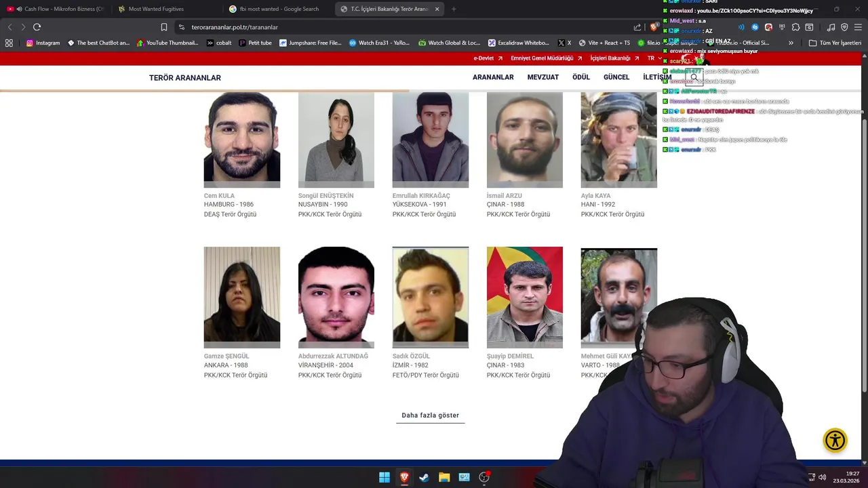This screenshot has width=868, height=488.
Task: Click the text 'DEAŞ Terör Örgütü'
Action: pyautogui.click(x=230, y=214)
